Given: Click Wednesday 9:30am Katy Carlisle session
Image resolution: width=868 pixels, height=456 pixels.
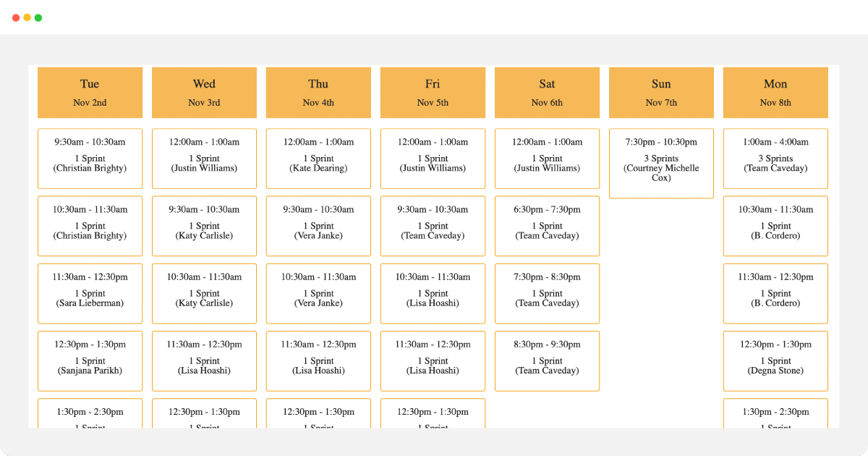Looking at the screenshot, I should (x=204, y=226).
